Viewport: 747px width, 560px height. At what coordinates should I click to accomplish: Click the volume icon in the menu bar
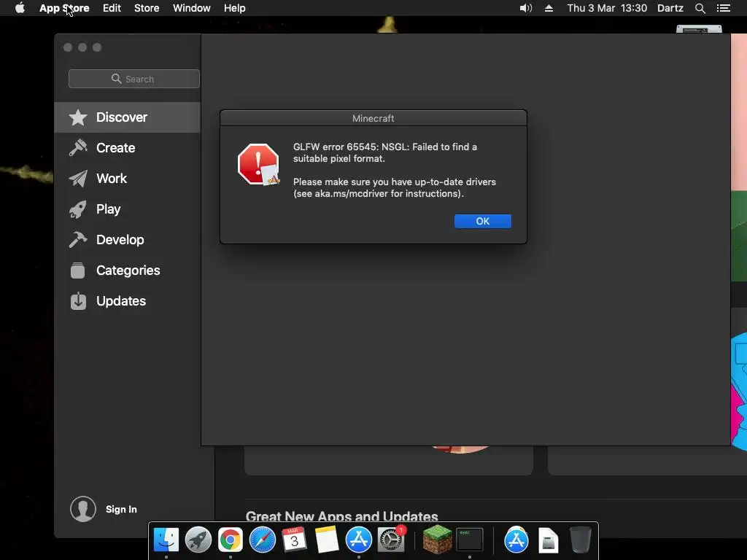coord(525,8)
